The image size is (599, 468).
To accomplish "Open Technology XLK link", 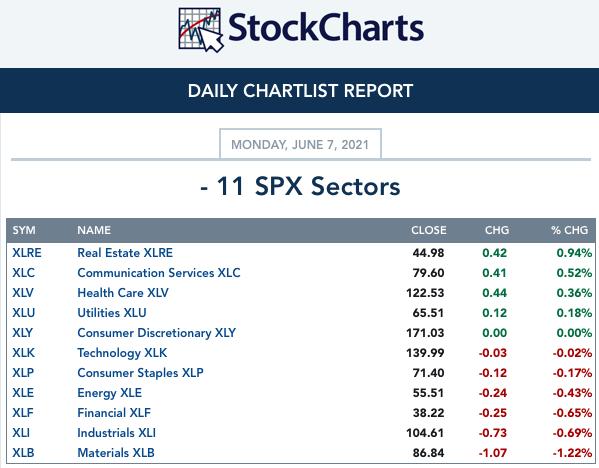I will point(122,353).
